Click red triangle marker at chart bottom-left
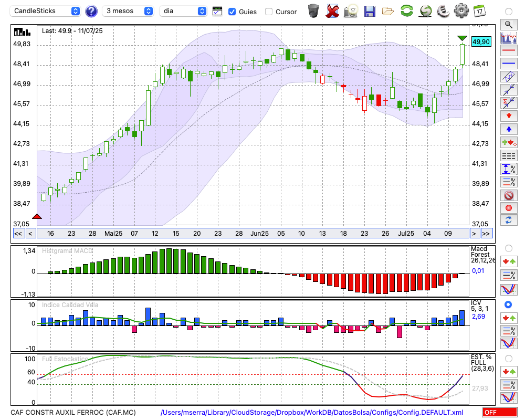Screen dimensions: 525x420 pyautogui.click(x=37, y=216)
